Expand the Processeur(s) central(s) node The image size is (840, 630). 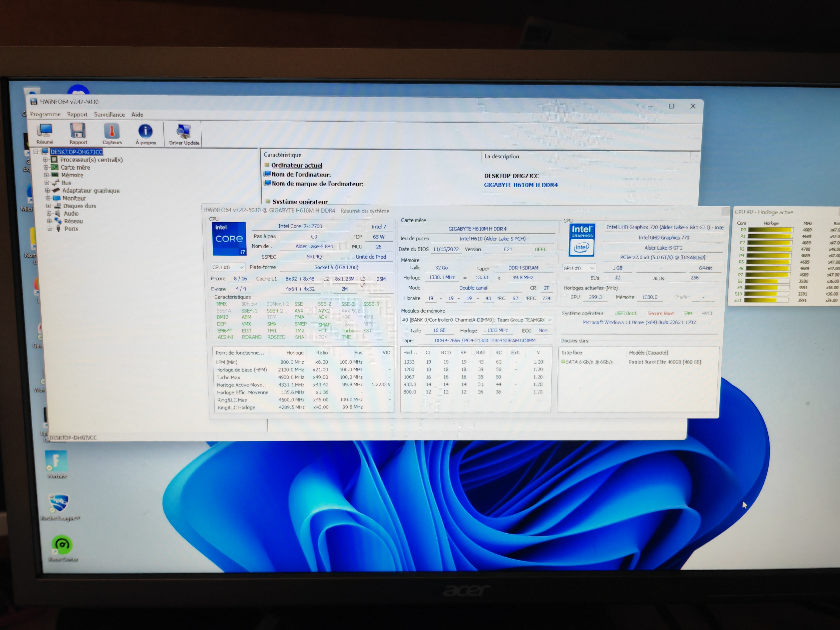(45, 160)
